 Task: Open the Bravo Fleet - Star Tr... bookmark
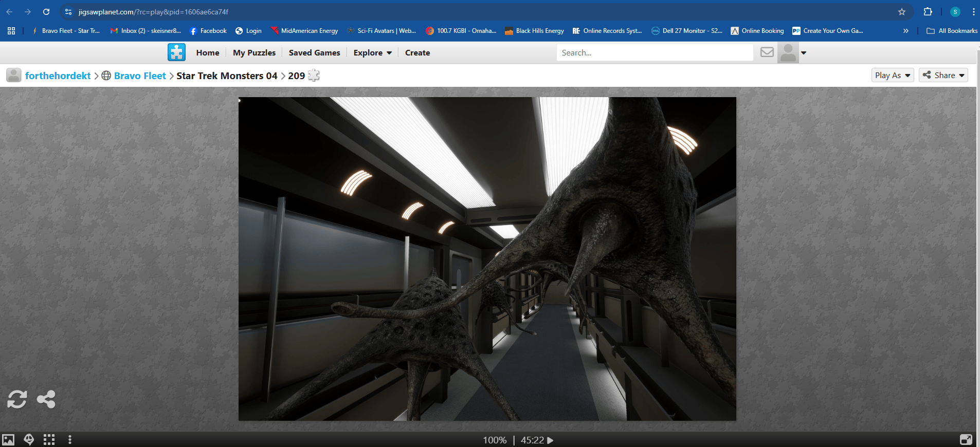66,31
